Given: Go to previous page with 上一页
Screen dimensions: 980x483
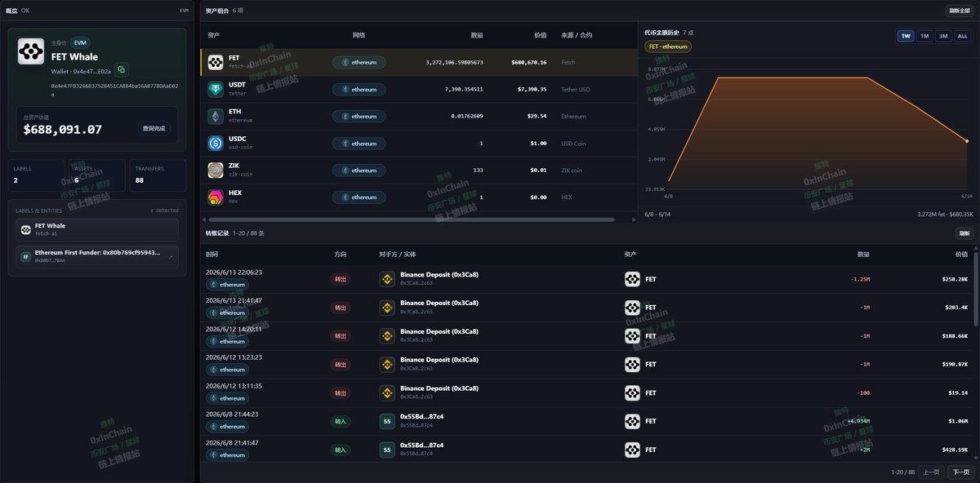Looking at the screenshot, I should 931,472.
